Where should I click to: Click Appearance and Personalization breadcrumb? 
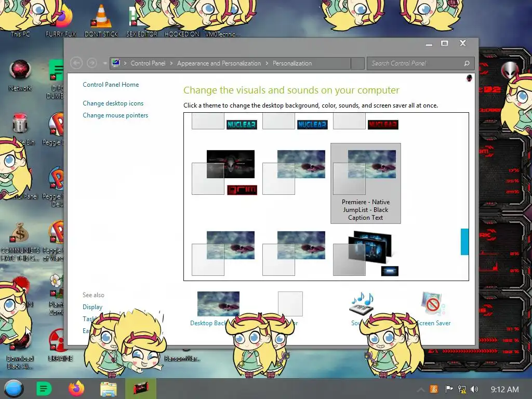click(219, 63)
